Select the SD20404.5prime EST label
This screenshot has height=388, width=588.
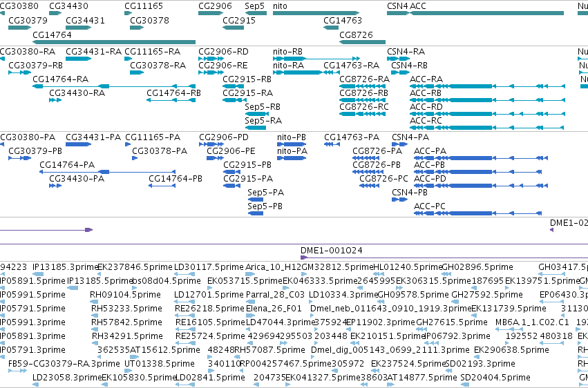[x=495, y=378]
